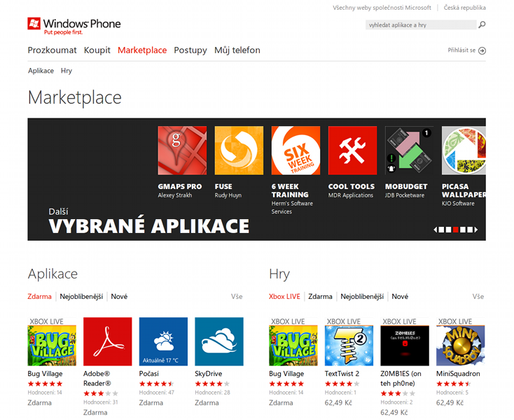Select the Xbox LIVE games tab

tap(284, 297)
